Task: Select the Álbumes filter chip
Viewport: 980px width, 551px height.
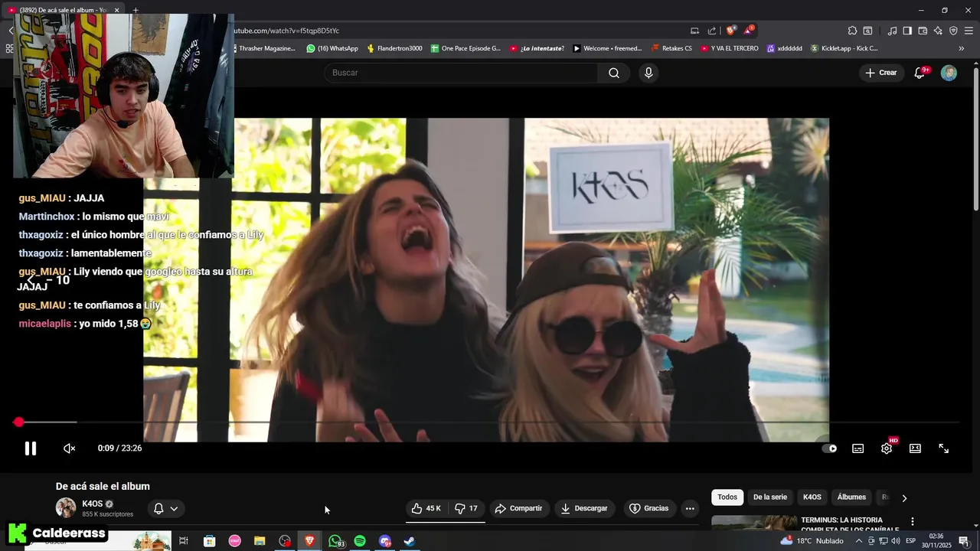Action: (x=851, y=497)
